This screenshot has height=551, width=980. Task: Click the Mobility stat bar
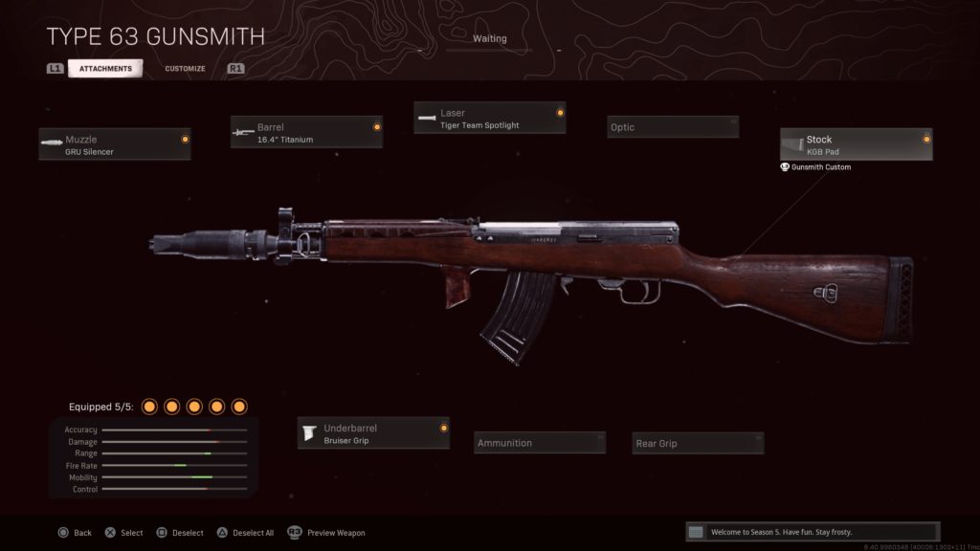click(174, 477)
